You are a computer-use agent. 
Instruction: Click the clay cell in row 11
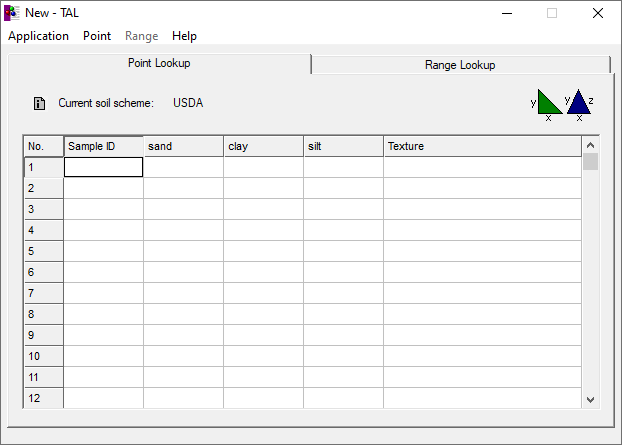click(x=264, y=378)
